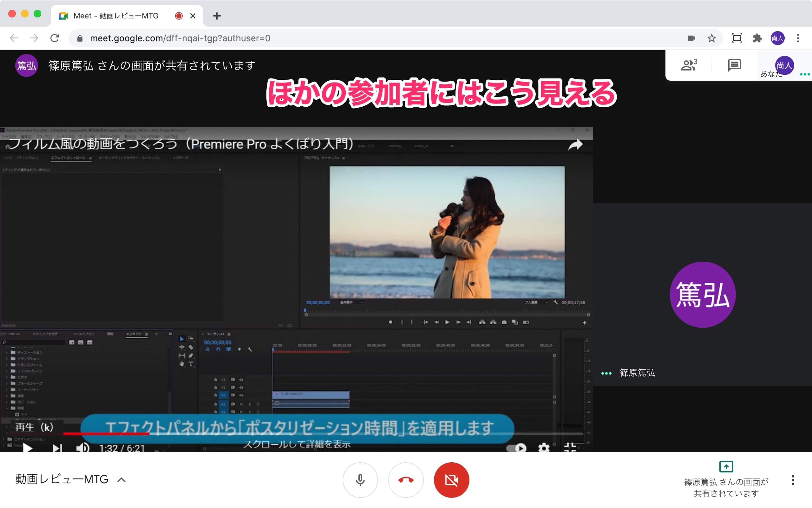The width and height of the screenshot is (812, 508).
Task: Reload the Meet page
Action: pos(55,38)
